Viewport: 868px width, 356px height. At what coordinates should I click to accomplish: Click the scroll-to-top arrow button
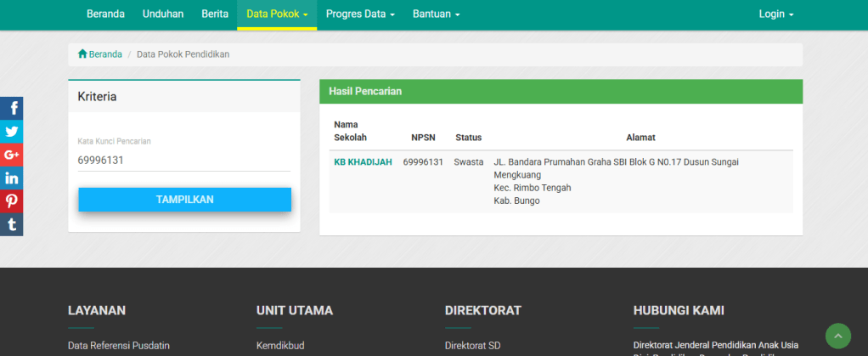[x=837, y=336]
